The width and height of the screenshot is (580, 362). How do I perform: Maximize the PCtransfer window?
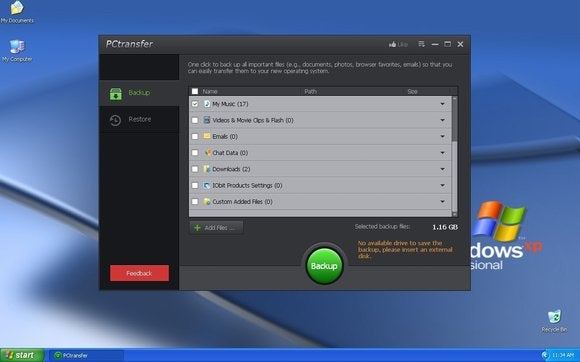tap(448, 44)
